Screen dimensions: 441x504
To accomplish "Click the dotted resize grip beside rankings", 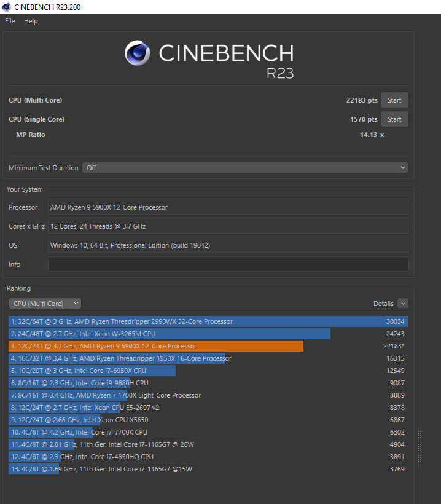I will pos(419,447).
